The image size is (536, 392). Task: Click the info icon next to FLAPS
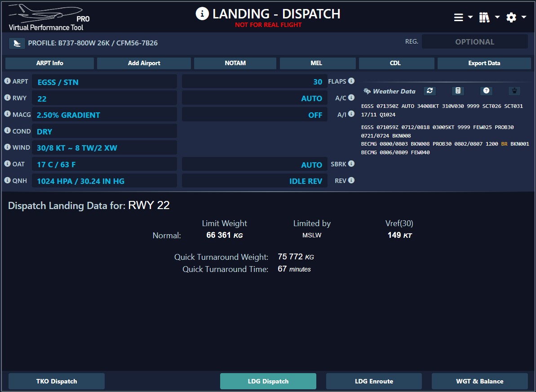[x=351, y=81]
